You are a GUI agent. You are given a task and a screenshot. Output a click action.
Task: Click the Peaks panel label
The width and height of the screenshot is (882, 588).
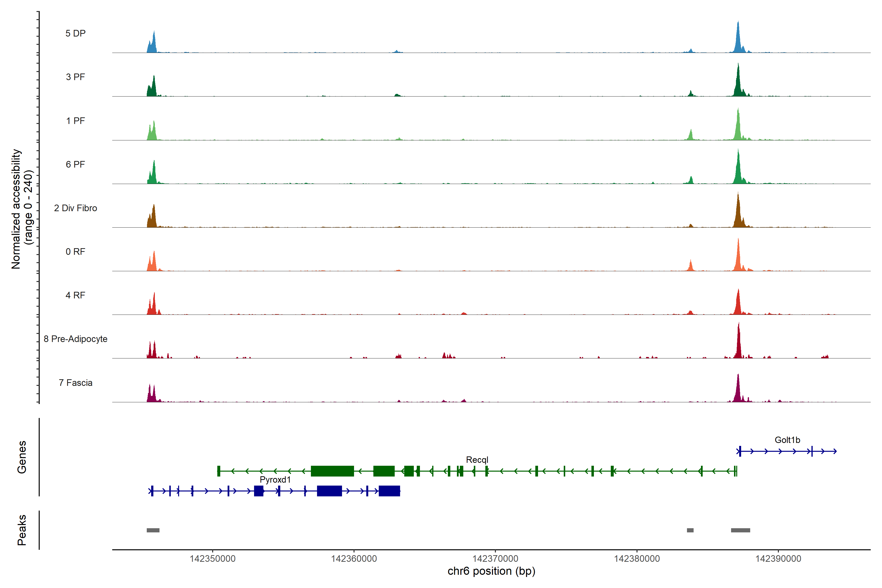(22, 530)
